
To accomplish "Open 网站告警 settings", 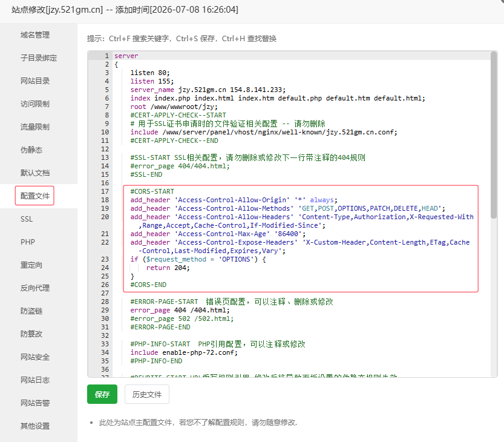I will [34, 403].
